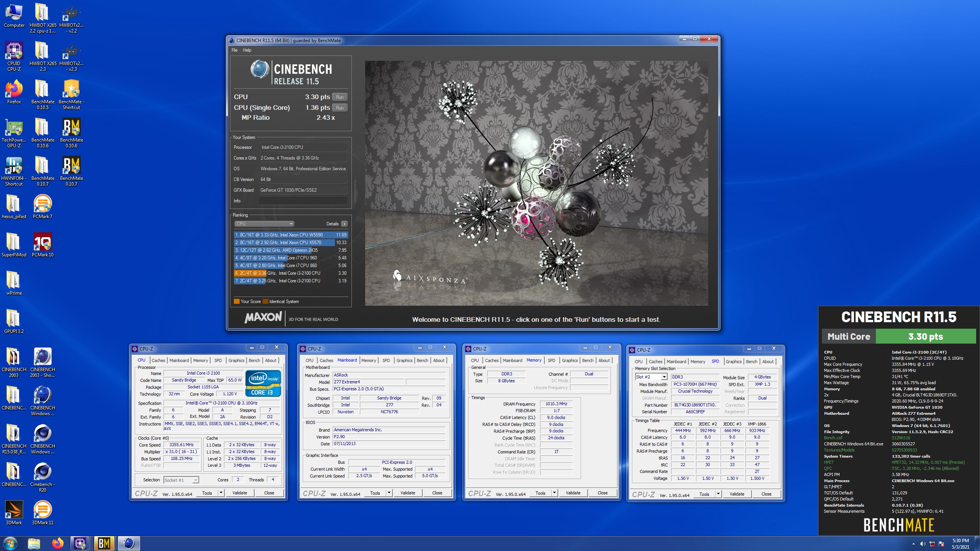Launch 3DMark desktop icon
Screen dimensions: 980x551
pyautogui.click(x=14, y=513)
